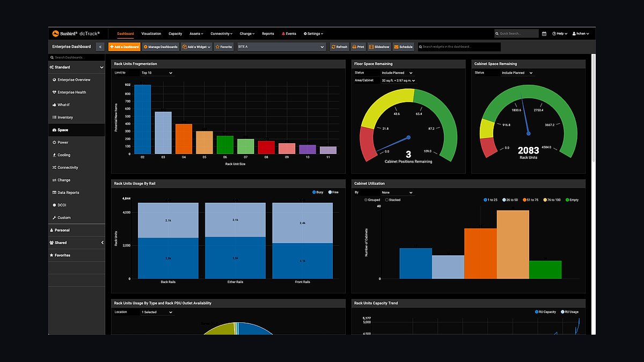Toggle the 26 to 50 legend entry

tap(509, 200)
